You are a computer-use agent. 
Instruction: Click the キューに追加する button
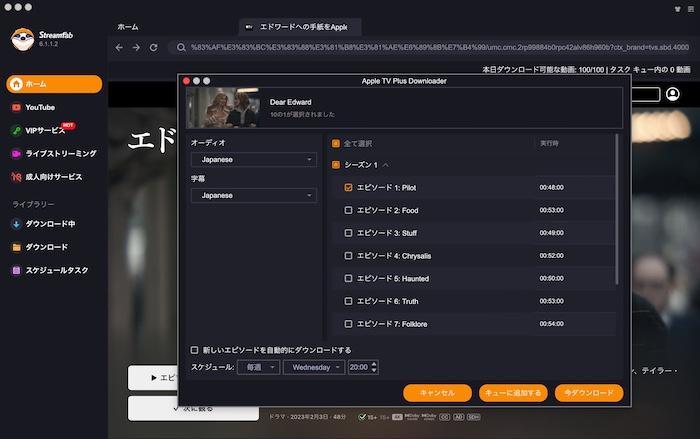(x=513, y=393)
